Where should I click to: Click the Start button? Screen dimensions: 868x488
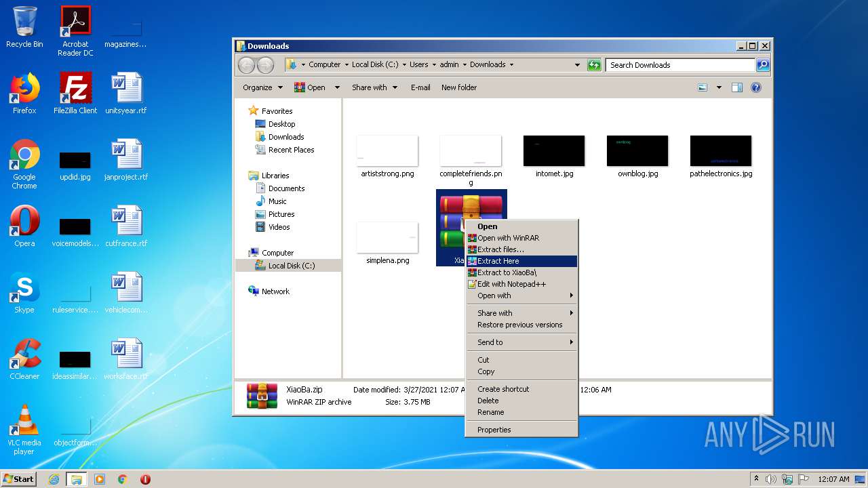19,479
